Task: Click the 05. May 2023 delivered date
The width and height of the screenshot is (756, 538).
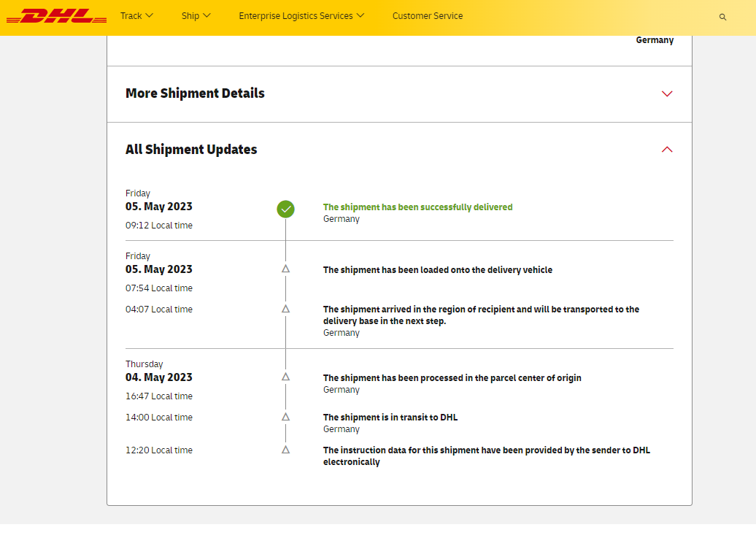Action: [x=159, y=207]
